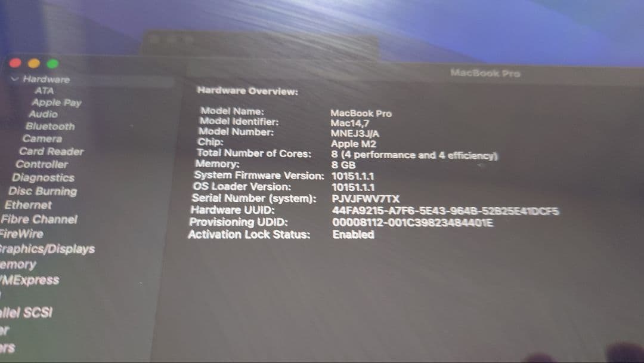
Task: View Diagnostics information
Action: (44, 177)
